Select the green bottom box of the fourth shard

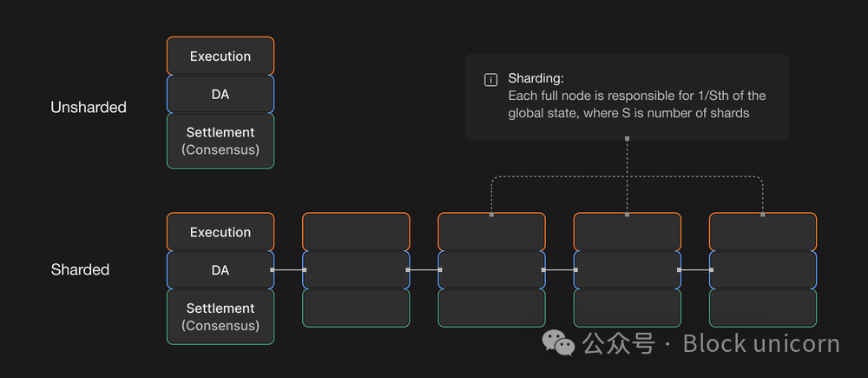point(627,308)
